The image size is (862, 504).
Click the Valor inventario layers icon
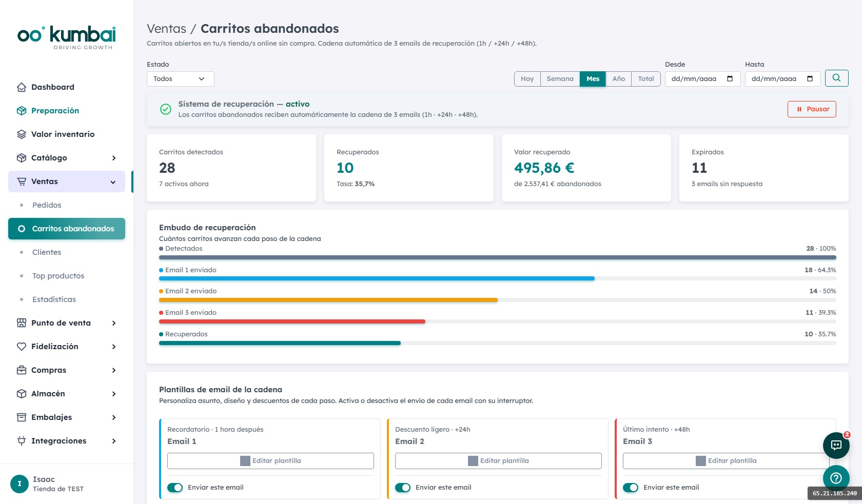tap(22, 134)
